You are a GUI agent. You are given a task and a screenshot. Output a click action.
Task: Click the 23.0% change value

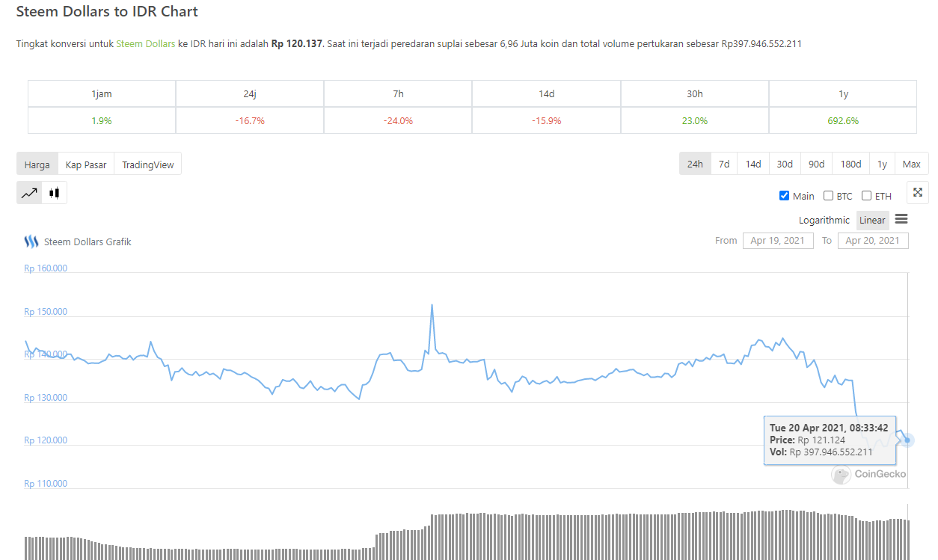(694, 120)
